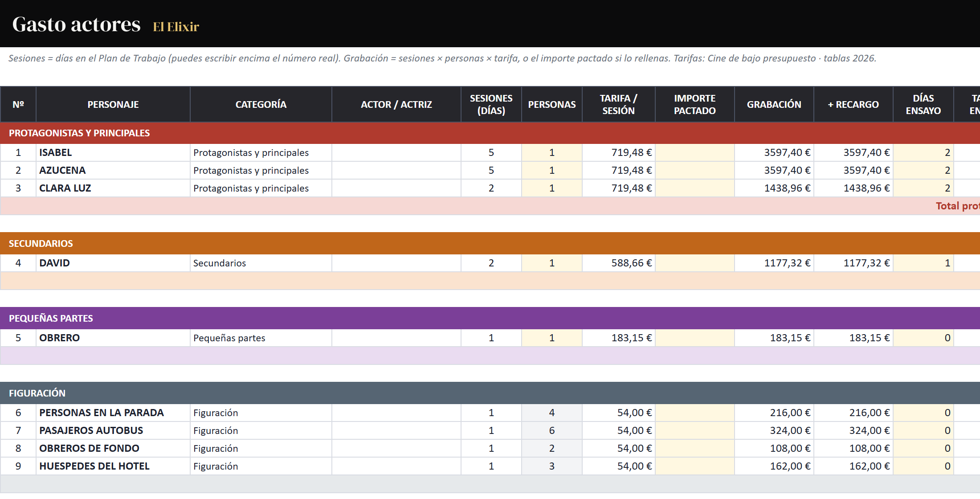Select the SECUNDARIOS section header row
Viewport: 980px width, 499px height.
[x=490, y=243]
